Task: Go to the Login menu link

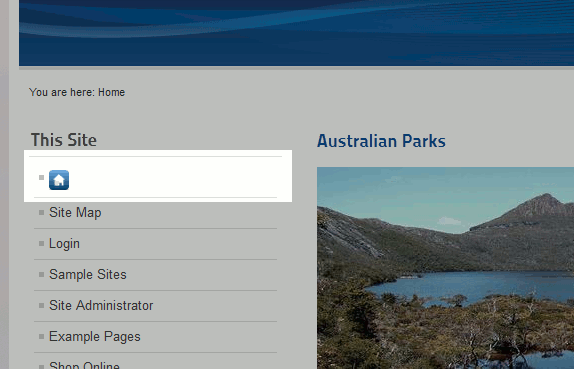Action: click(x=64, y=244)
